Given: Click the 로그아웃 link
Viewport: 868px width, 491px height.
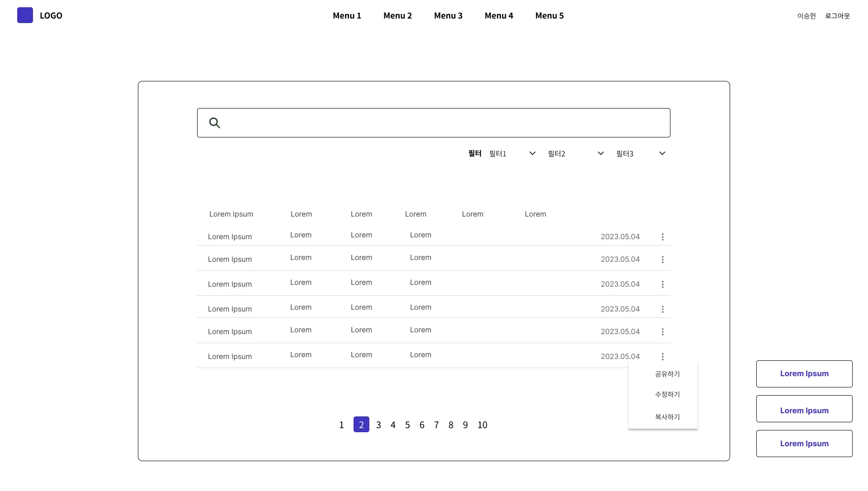Looking at the screenshot, I should (837, 15).
